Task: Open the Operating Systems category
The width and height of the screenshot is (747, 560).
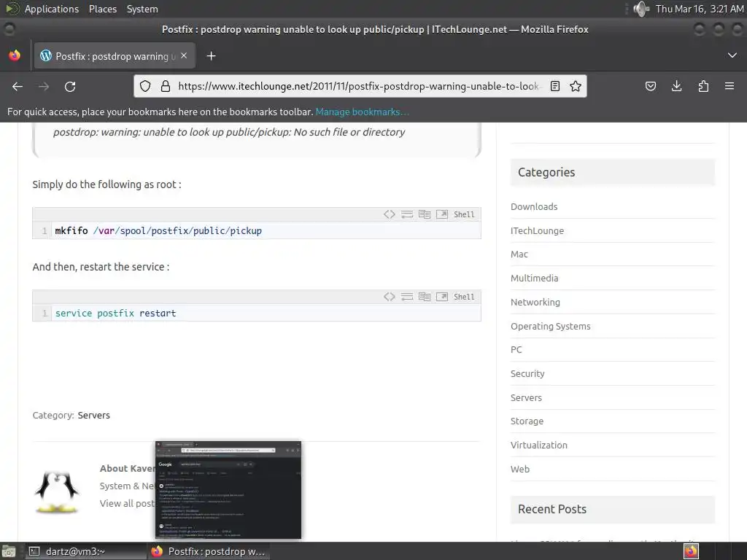Action: pos(550,326)
